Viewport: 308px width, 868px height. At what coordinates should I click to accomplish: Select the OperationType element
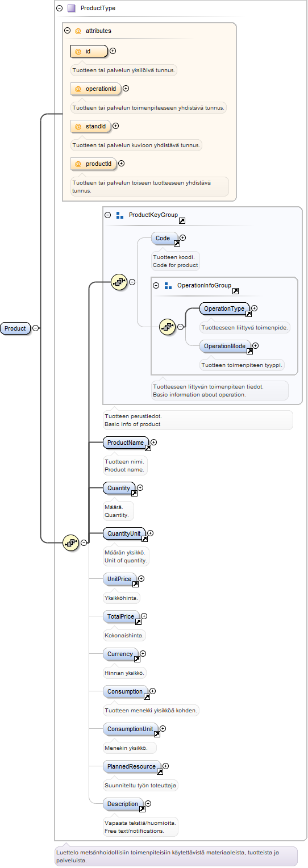[x=224, y=309]
